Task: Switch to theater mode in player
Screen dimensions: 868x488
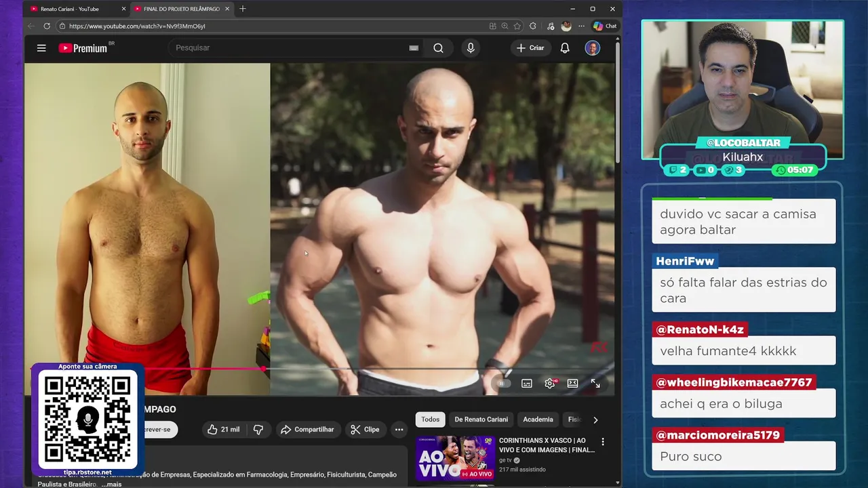Action: point(572,383)
